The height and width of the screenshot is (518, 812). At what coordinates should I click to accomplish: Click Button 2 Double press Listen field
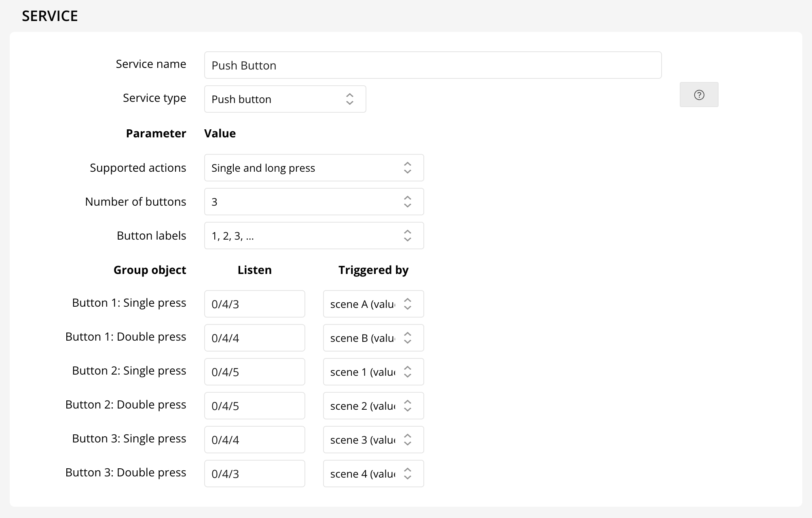coord(254,406)
